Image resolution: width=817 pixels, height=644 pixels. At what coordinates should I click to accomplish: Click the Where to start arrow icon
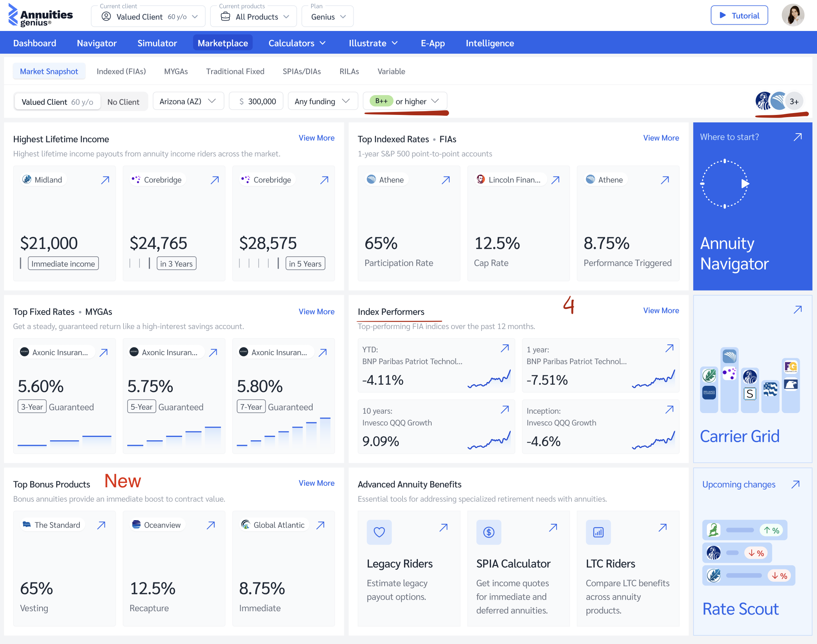[798, 137]
